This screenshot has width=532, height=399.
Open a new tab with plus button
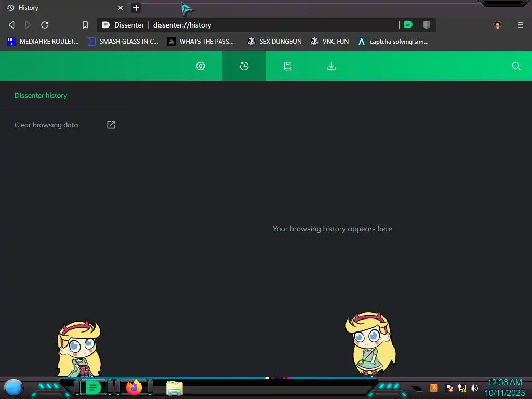[136, 8]
